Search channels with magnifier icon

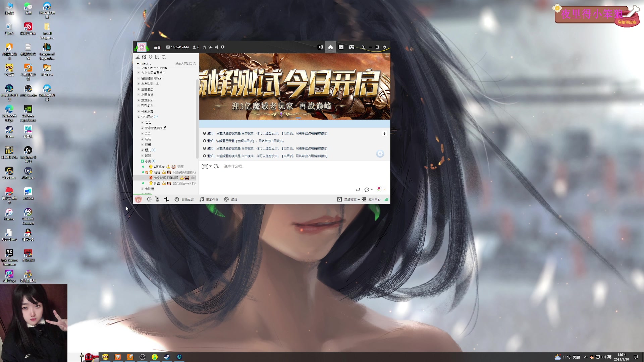[x=164, y=57]
